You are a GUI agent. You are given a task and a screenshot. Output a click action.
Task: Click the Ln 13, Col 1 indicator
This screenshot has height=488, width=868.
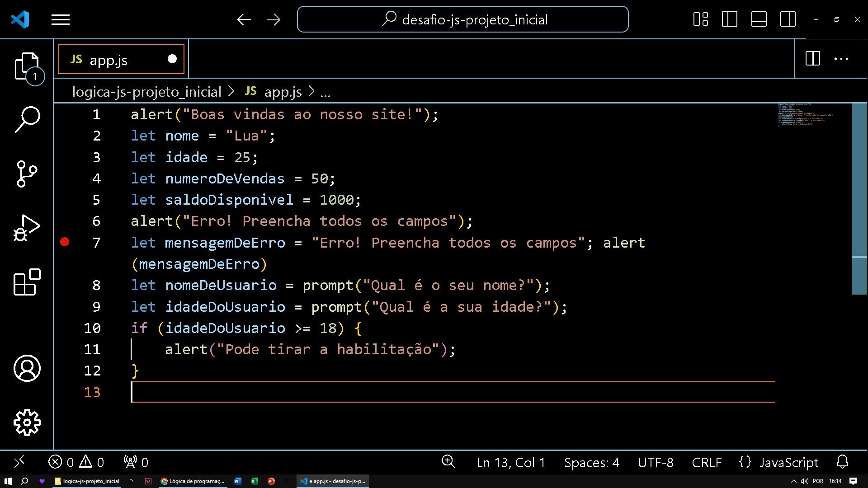[x=511, y=463]
